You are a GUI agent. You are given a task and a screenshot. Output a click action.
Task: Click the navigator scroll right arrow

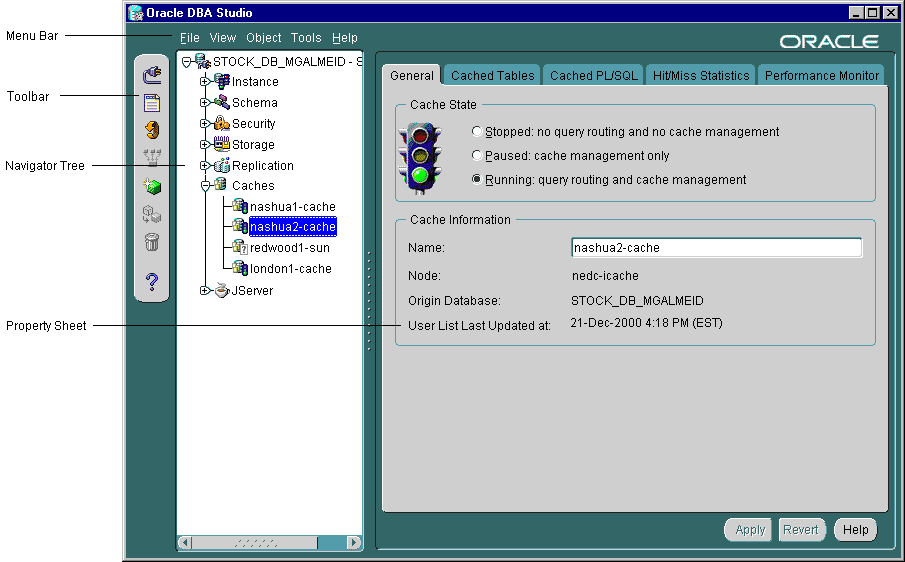(x=353, y=543)
